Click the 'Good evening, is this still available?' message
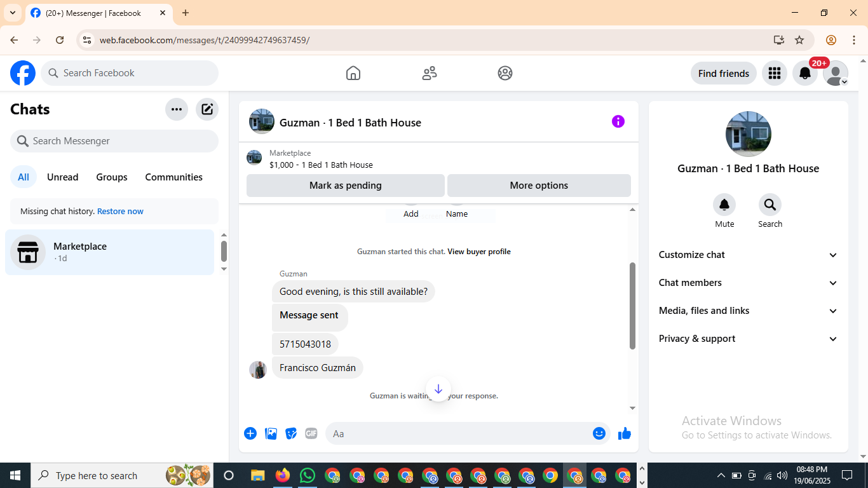This screenshot has width=868, height=488. coord(353,292)
